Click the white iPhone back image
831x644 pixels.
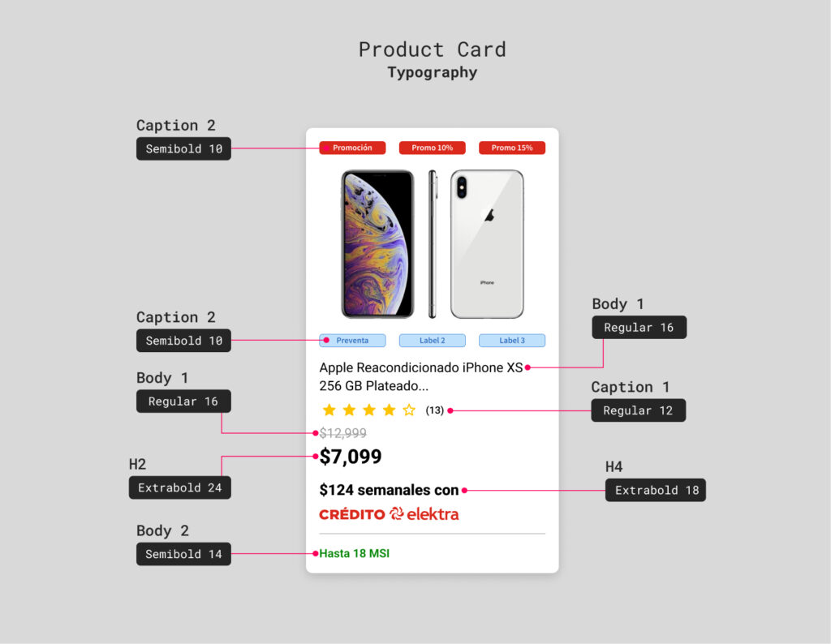(x=487, y=243)
